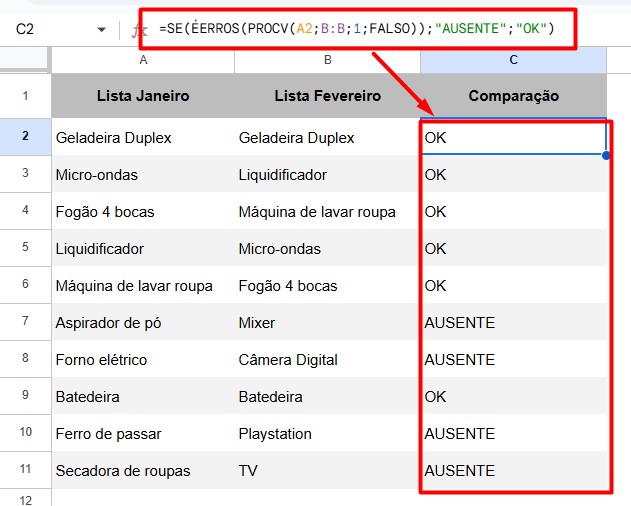Select column A header
Image resolution: width=631 pixels, height=506 pixels.
(143, 60)
